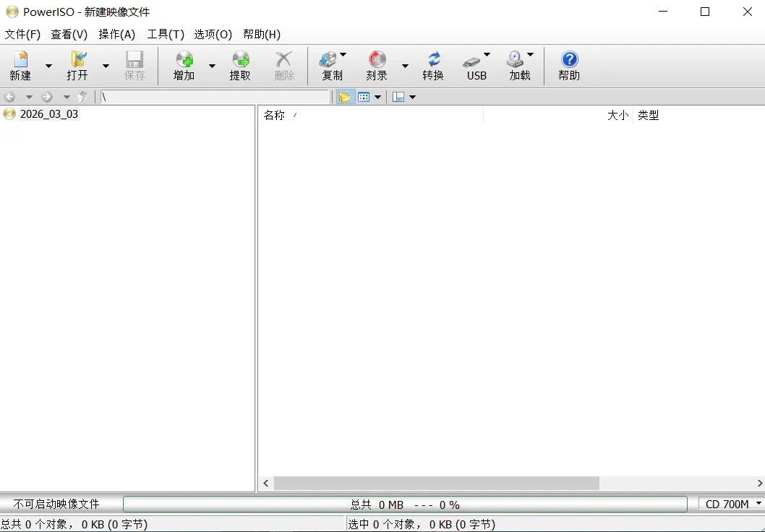Open the 增加 dropdown arrow
The width and height of the screenshot is (765, 532).
click(x=212, y=66)
